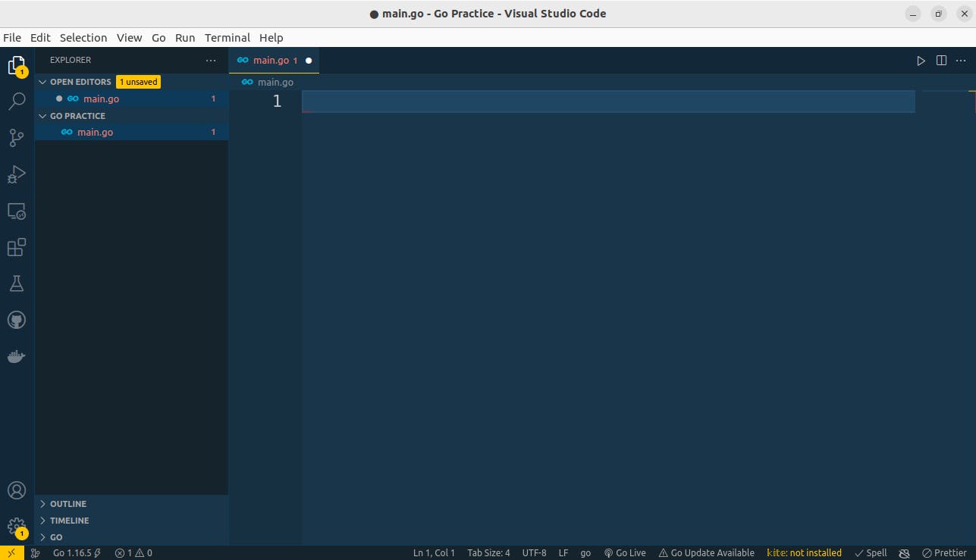This screenshot has width=976, height=560.
Task: Open the View menu
Action: pyautogui.click(x=129, y=37)
